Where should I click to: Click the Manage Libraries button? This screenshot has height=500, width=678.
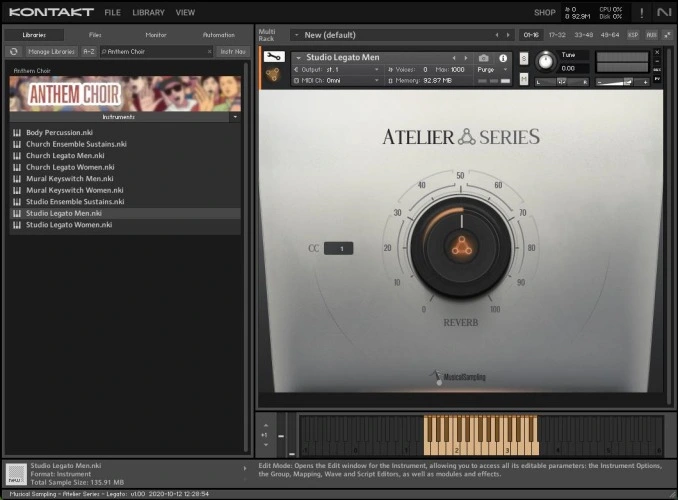tap(52, 51)
